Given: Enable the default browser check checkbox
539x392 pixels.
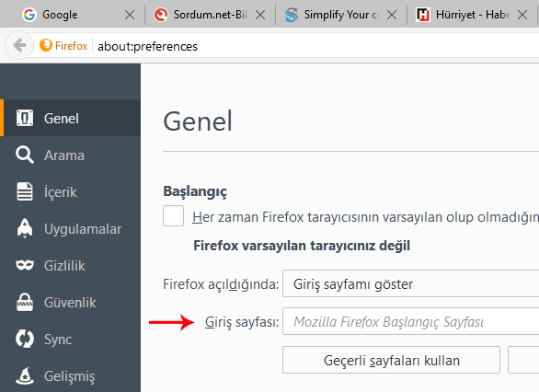Looking at the screenshot, I should click(173, 216).
